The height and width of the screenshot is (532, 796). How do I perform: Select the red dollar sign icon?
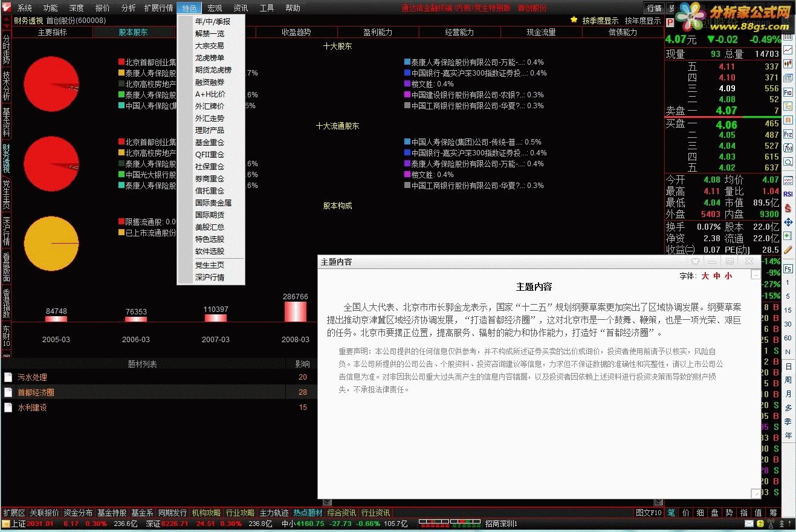click(x=788, y=207)
